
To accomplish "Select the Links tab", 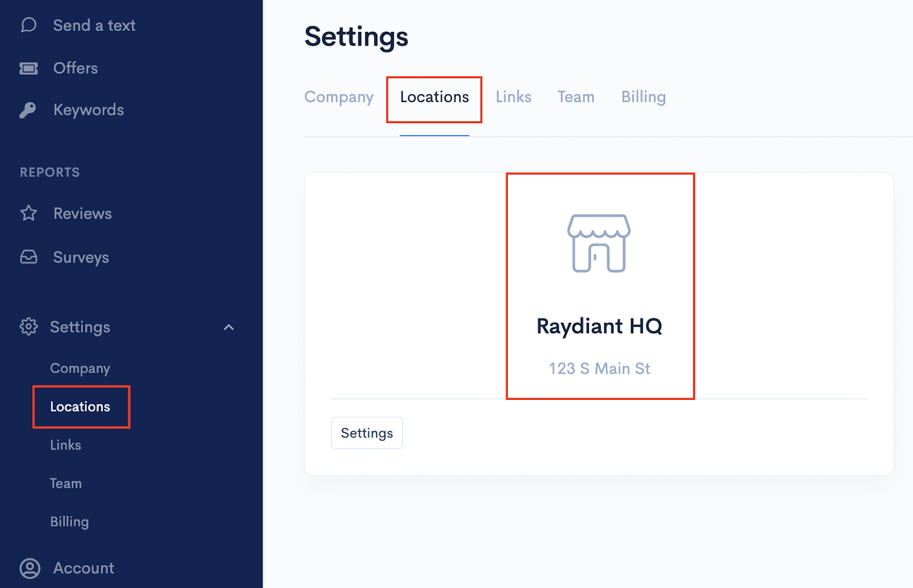I will tap(513, 97).
